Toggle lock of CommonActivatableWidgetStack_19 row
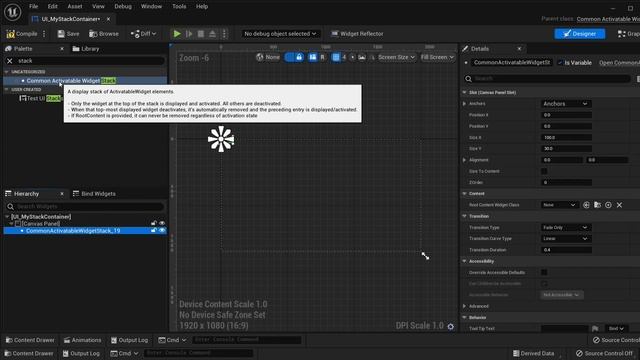Viewport: 640px width, 360px height. tap(153, 231)
